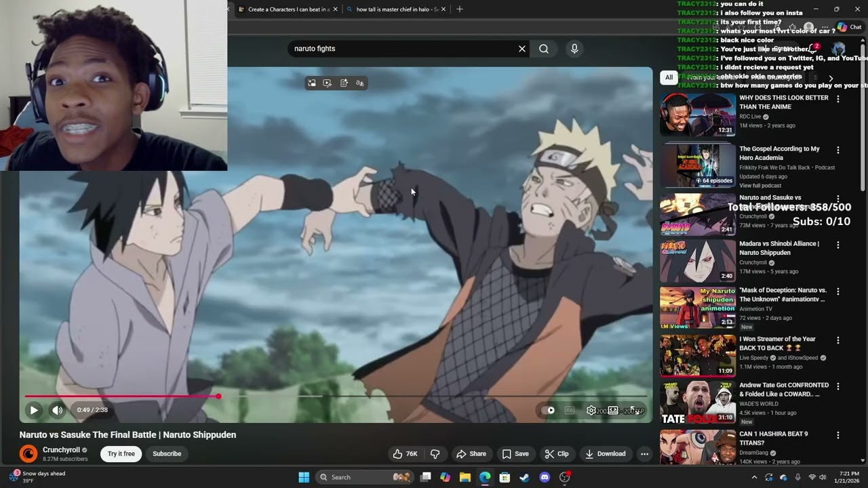Open the weather widget 'Snow days ahead'
Image resolution: width=868 pixels, height=488 pixels.
[38, 477]
